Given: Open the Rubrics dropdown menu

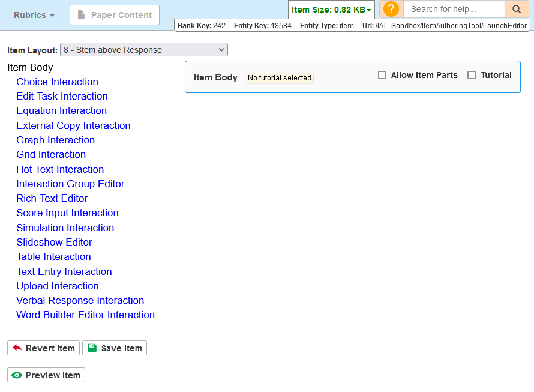Looking at the screenshot, I should click(x=34, y=15).
